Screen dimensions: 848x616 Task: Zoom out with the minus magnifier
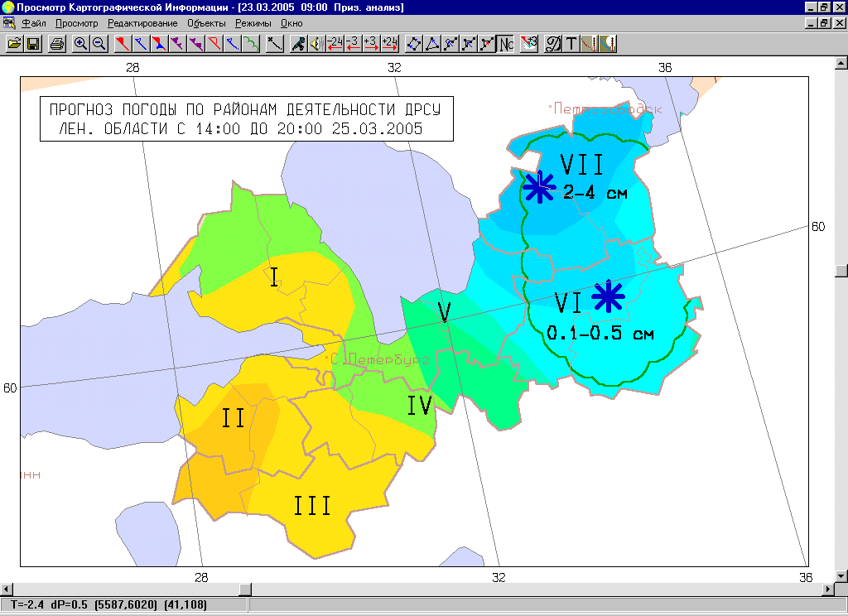[99, 44]
